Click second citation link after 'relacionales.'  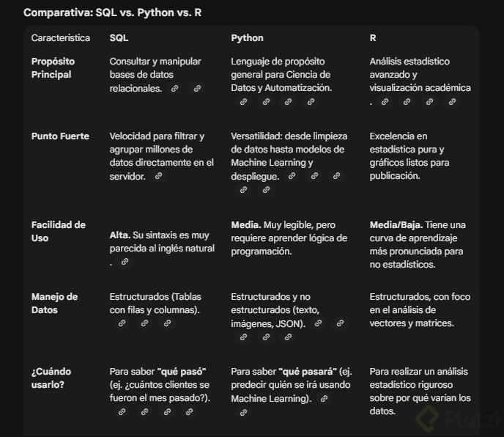click(x=197, y=89)
